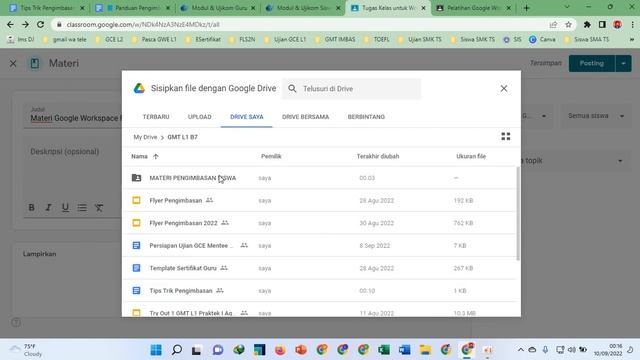This screenshot has width=640, height=360.
Task: Select Tips Trik Pengimbasan document
Action: click(319, 291)
